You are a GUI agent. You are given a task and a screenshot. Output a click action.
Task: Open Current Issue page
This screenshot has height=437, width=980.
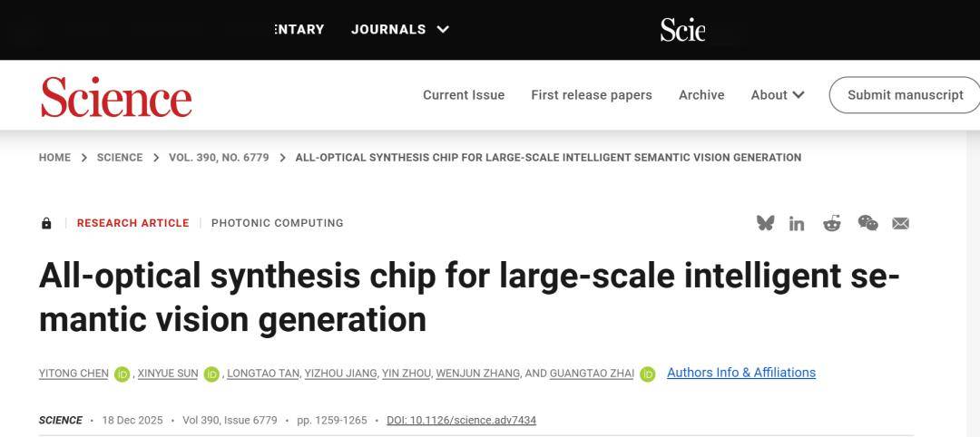pyautogui.click(x=464, y=95)
